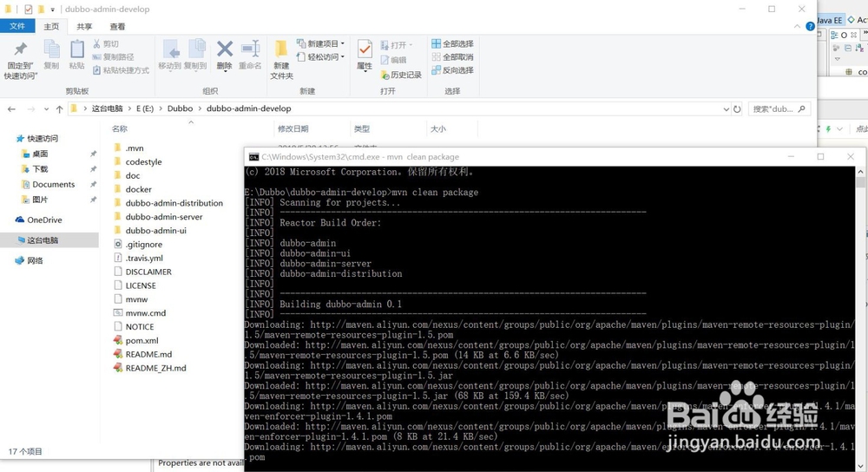The image size is (868, 472).
Task: Select Quick Access (快速访问) in sidebar
Action: pyautogui.click(x=37, y=138)
